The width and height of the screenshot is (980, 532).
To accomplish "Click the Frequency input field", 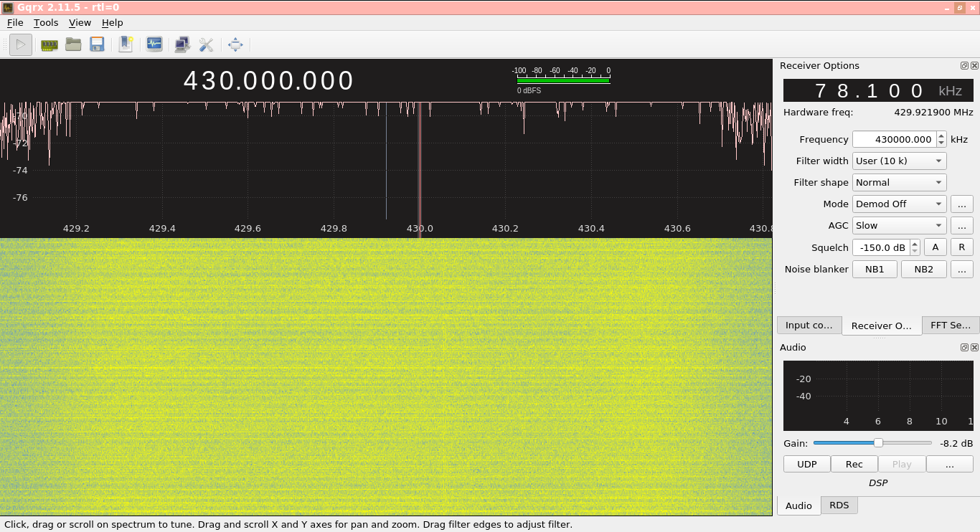I will pos(894,139).
